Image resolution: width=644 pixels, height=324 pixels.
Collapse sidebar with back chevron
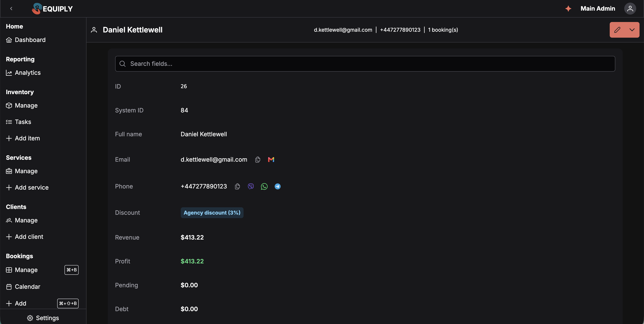[x=11, y=9]
